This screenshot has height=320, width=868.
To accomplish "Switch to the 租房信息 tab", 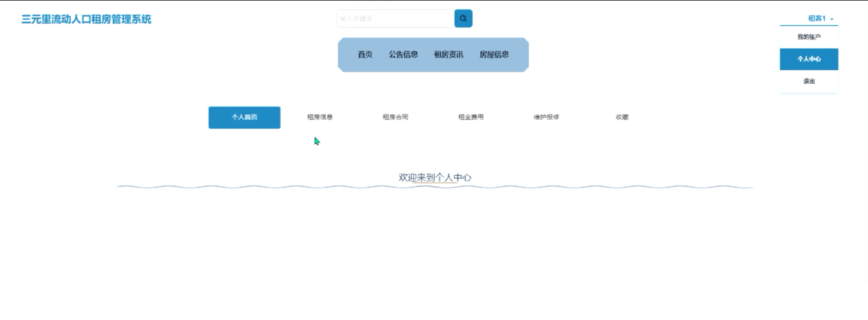I will click(x=320, y=117).
